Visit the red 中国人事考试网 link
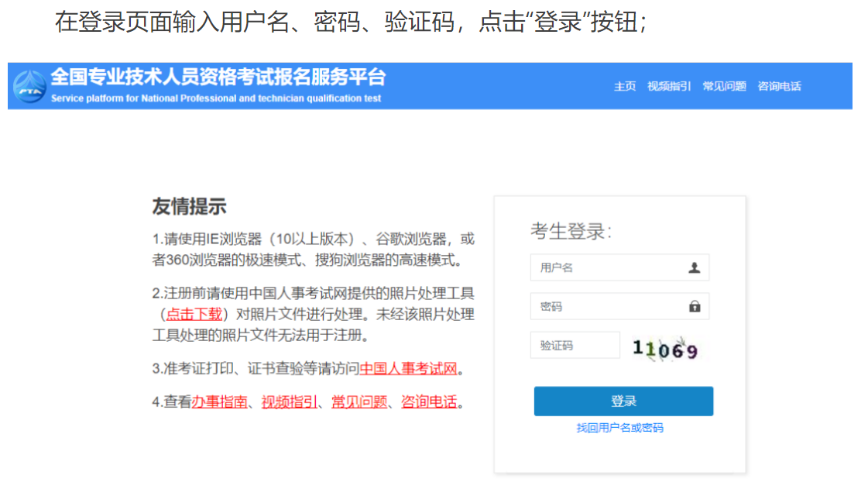This screenshot has height=479, width=868. 409,368
